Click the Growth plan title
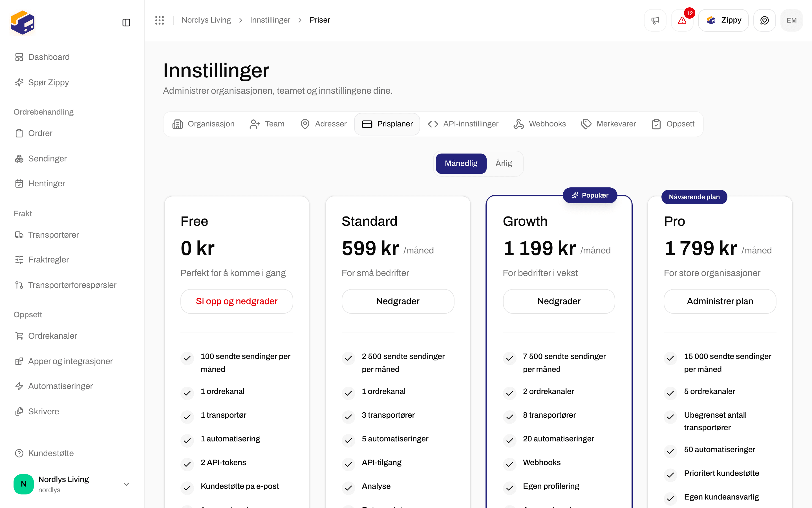Viewport: 812px width, 508px height. coord(525,221)
